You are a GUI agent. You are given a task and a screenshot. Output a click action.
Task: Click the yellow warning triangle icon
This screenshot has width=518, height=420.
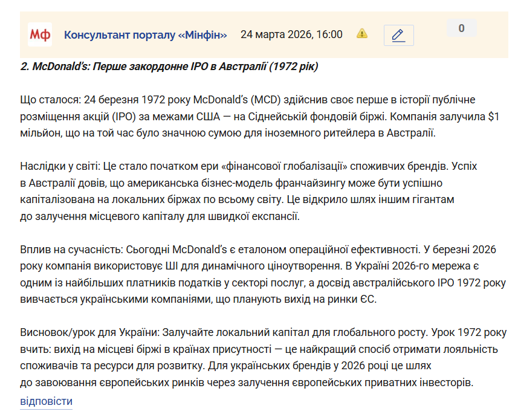pyautogui.click(x=362, y=34)
